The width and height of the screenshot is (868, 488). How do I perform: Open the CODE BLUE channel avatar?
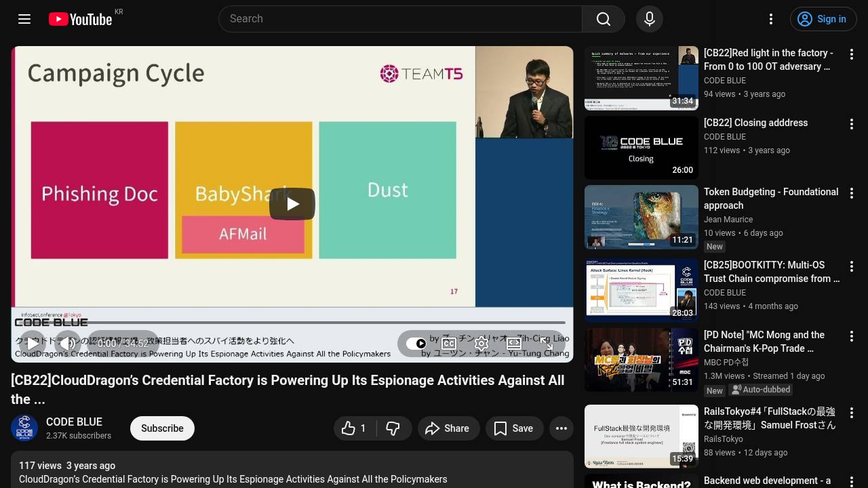pos(24,428)
